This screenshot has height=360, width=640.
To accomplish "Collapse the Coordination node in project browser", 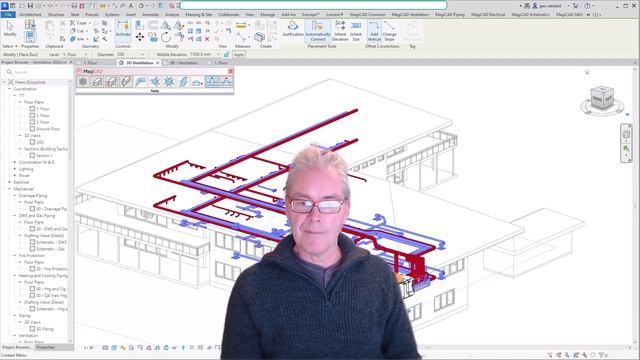I will (x=10, y=89).
